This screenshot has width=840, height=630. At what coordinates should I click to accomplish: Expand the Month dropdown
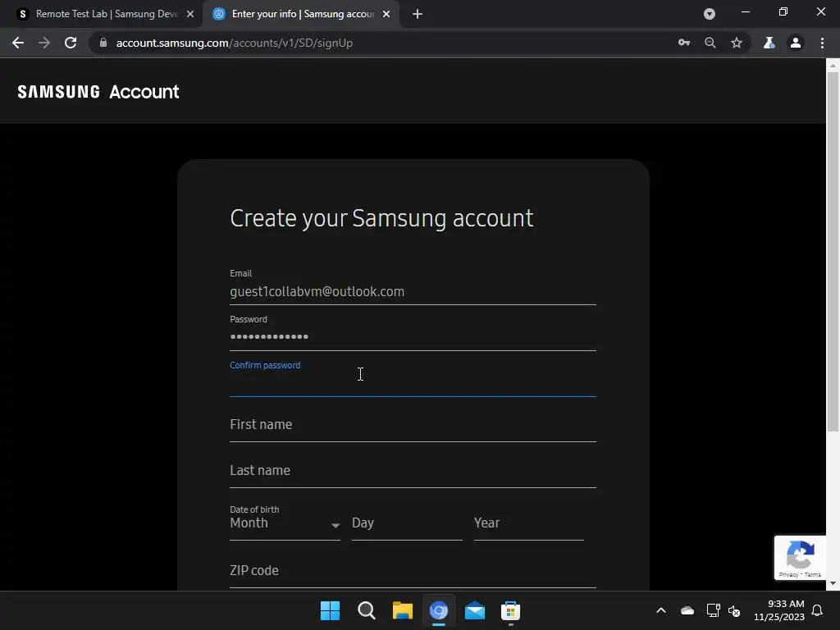tap(285, 523)
